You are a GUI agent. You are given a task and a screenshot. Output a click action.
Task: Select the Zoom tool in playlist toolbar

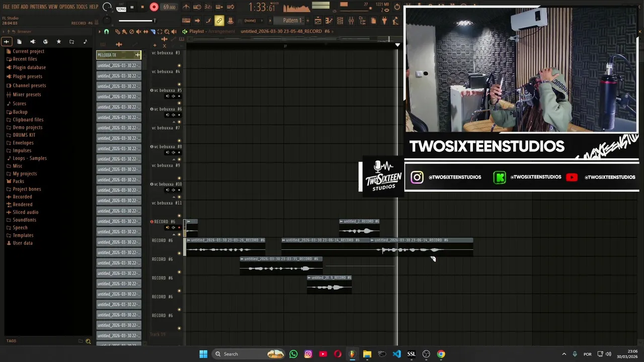[x=167, y=31]
